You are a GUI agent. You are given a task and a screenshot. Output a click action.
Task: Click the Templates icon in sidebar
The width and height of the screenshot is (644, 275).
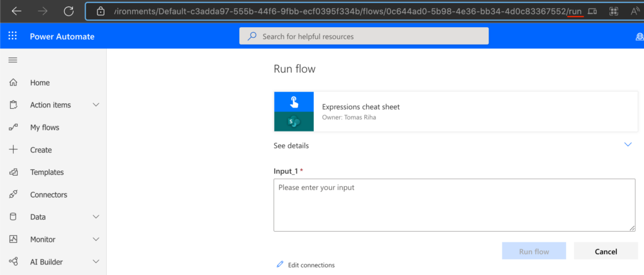coord(13,172)
